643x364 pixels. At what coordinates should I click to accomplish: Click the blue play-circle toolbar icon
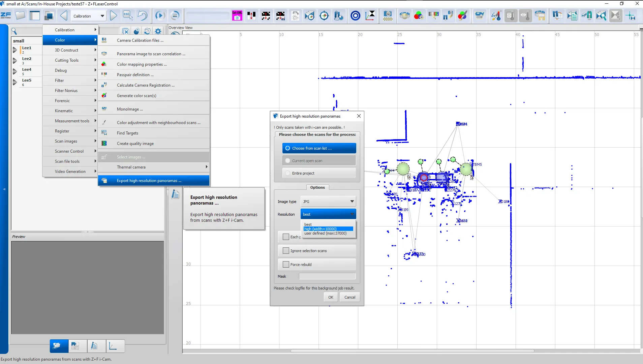click(x=160, y=16)
